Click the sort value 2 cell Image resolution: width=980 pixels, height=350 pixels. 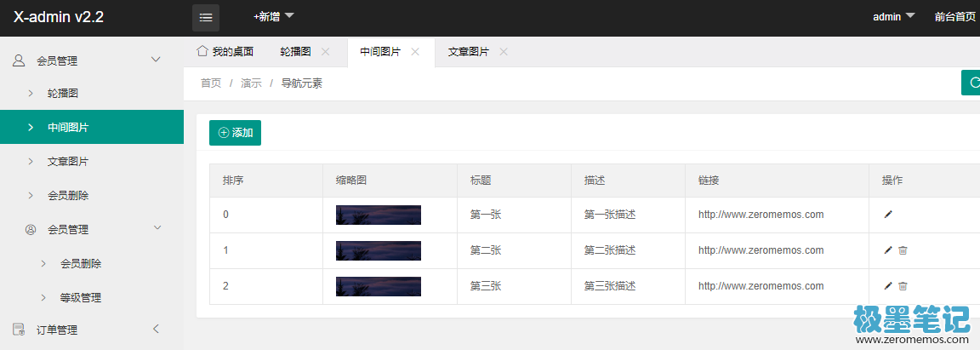point(226,286)
